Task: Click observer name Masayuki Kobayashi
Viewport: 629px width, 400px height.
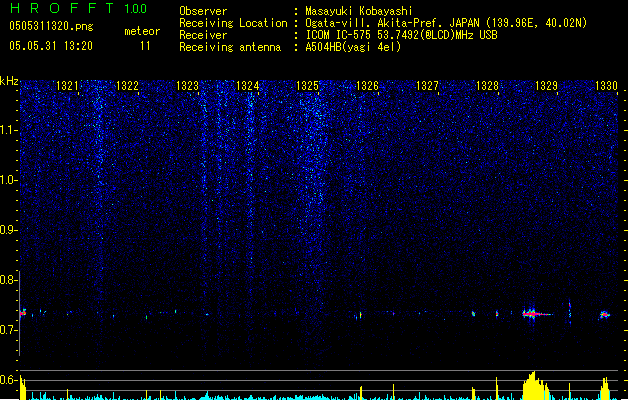Action: tap(359, 11)
